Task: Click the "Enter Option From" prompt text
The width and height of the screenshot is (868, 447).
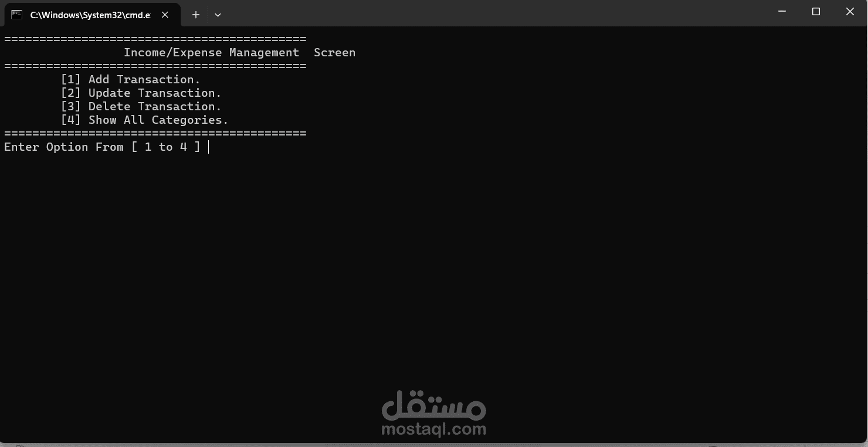Action: pyautogui.click(x=64, y=147)
